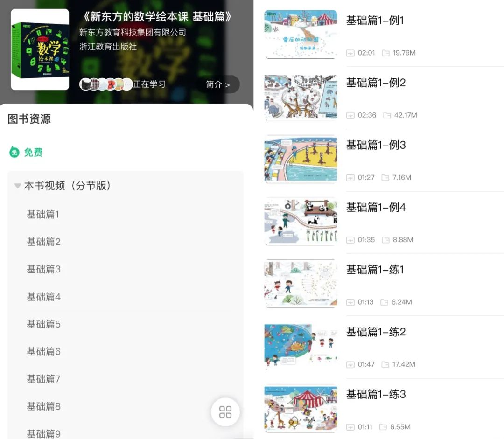Screen dimensions: 504x439
Task: Click the green free badge icon
Action: point(14,152)
